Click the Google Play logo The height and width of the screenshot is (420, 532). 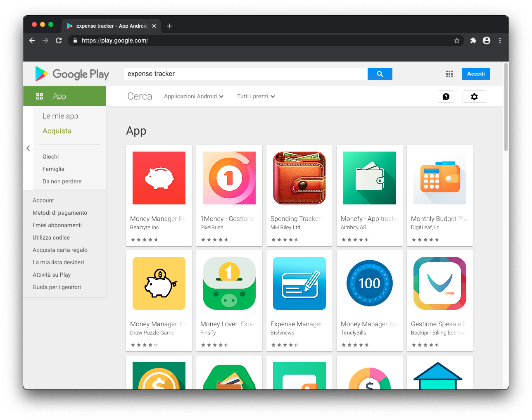point(72,74)
